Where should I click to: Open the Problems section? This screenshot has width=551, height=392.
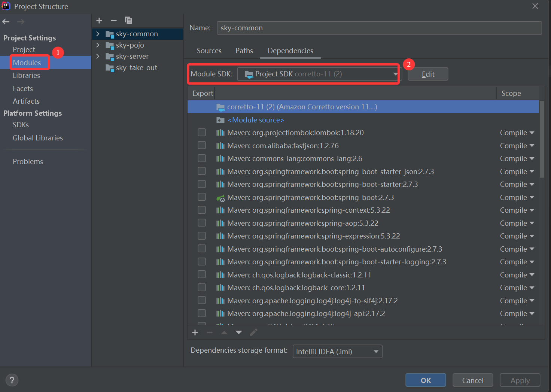(28, 161)
